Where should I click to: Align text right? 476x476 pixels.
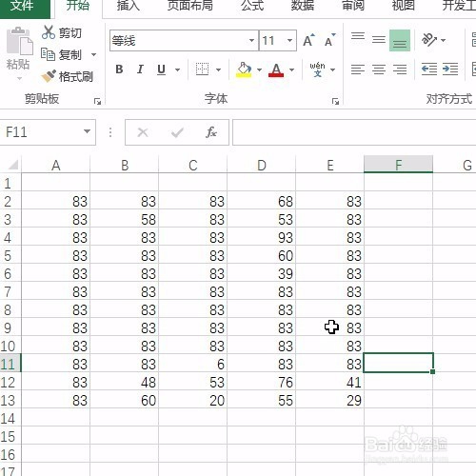point(400,69)
